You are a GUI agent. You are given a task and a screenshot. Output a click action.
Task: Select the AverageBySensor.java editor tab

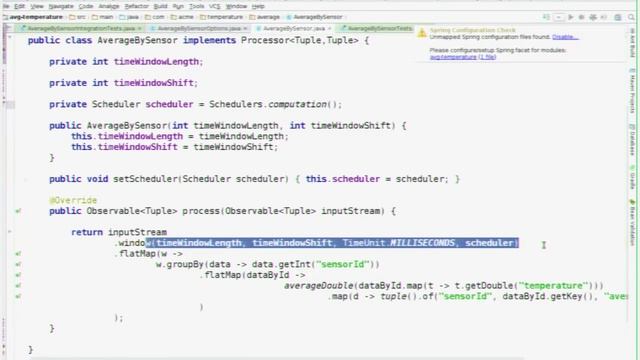coord(293,28)
